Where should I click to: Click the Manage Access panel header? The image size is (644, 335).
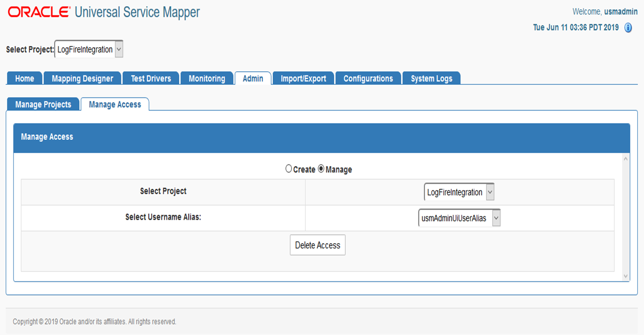tap(322, 138)
